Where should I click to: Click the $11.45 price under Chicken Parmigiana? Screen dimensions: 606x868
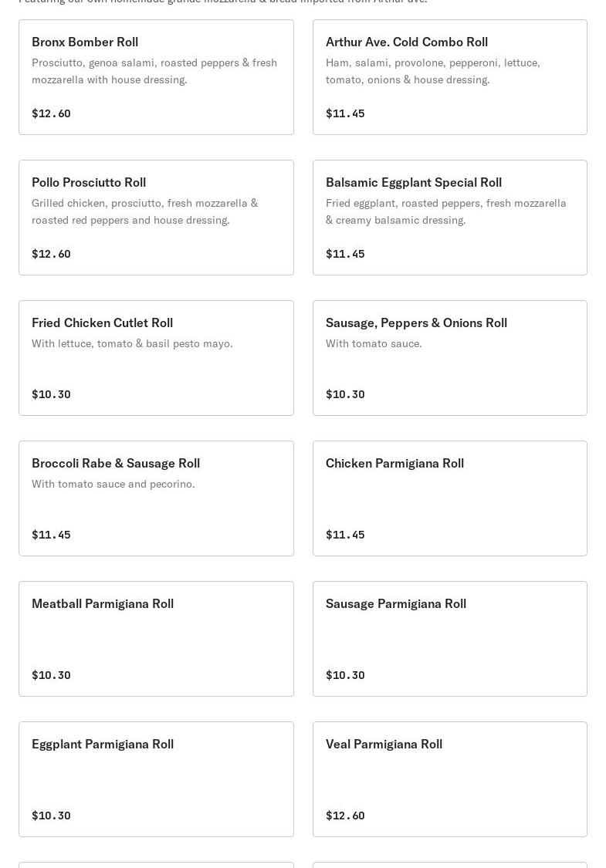coord(345,535)
